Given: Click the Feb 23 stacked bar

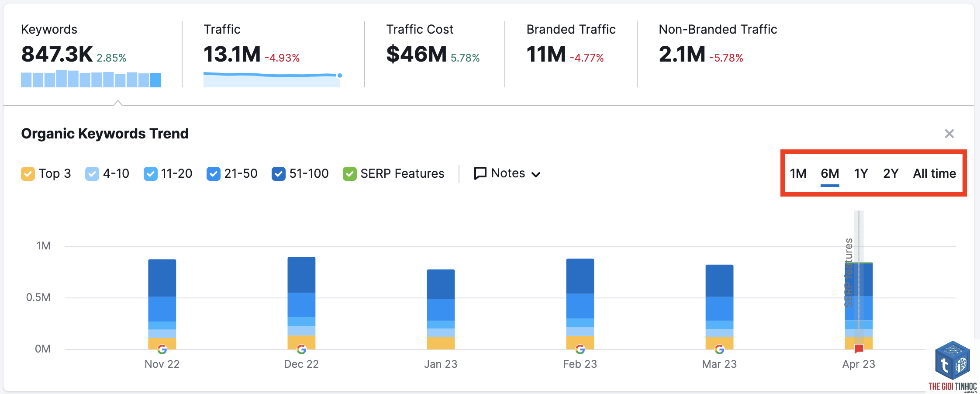Looking at the screenshot, I should (x=580, y=304).
